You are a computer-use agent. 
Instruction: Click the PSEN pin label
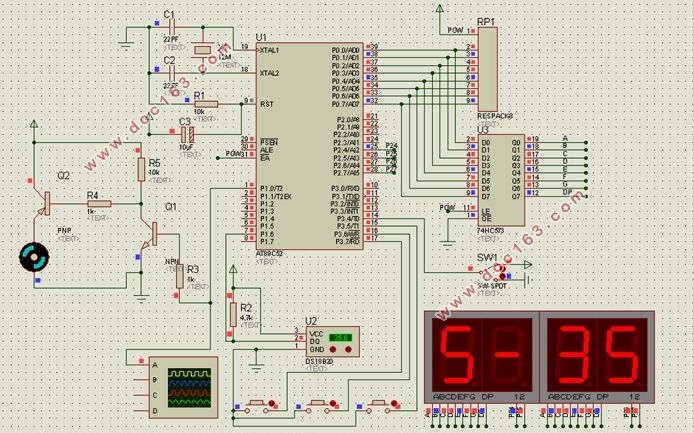click(x=268, y=143)
